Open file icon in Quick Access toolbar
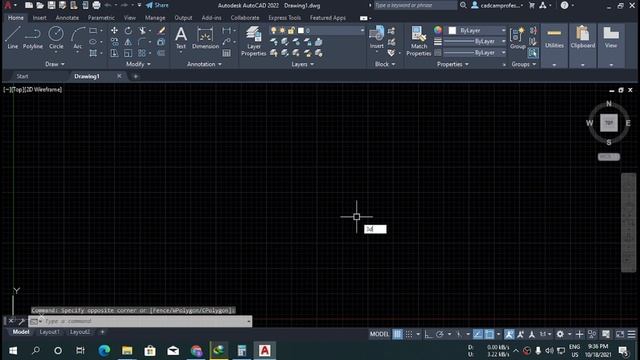The height and width of the screenshot is (360, 640). [40, 5]
